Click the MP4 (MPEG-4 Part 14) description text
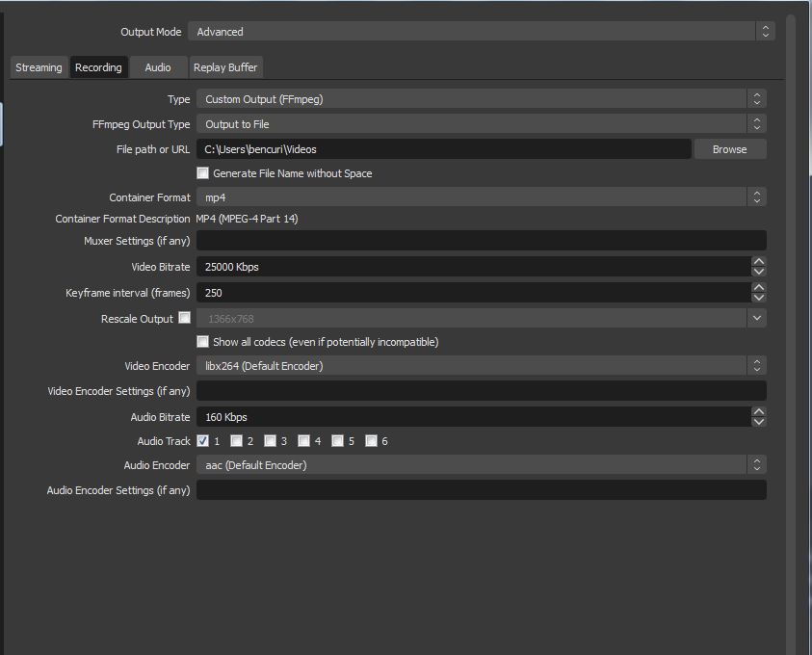Image resolution: width=812 pixels, height=655 pixels. [247, 219]
